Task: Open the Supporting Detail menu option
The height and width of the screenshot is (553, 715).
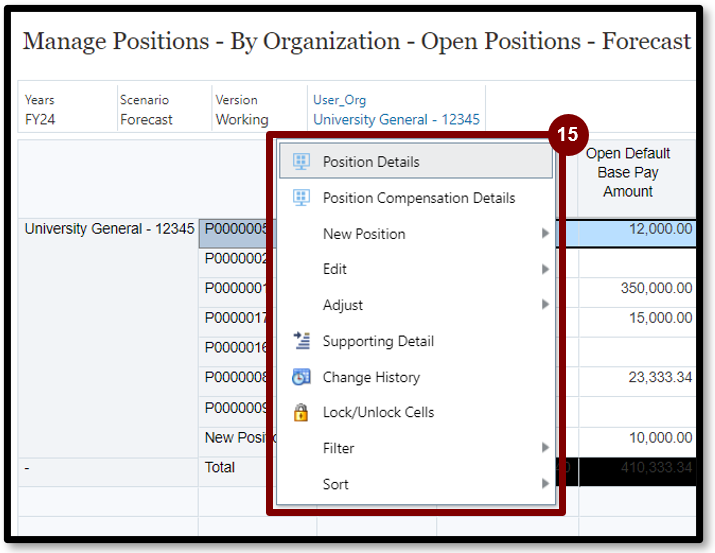Action: [378, 341]
